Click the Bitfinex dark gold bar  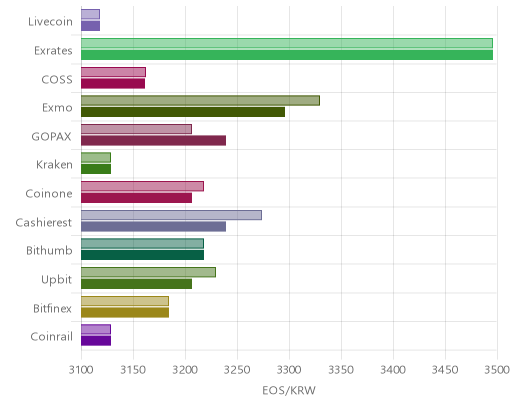click(x=125, y=313)
